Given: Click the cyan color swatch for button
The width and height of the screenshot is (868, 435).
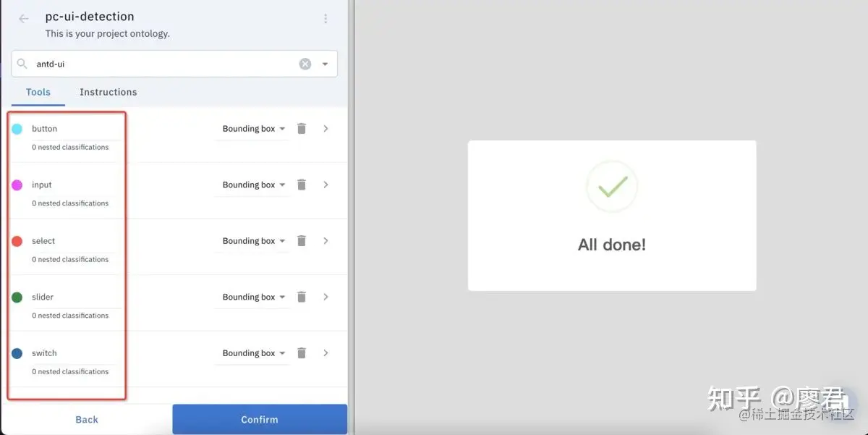Looking at the screenshot, I should point(17,129).
